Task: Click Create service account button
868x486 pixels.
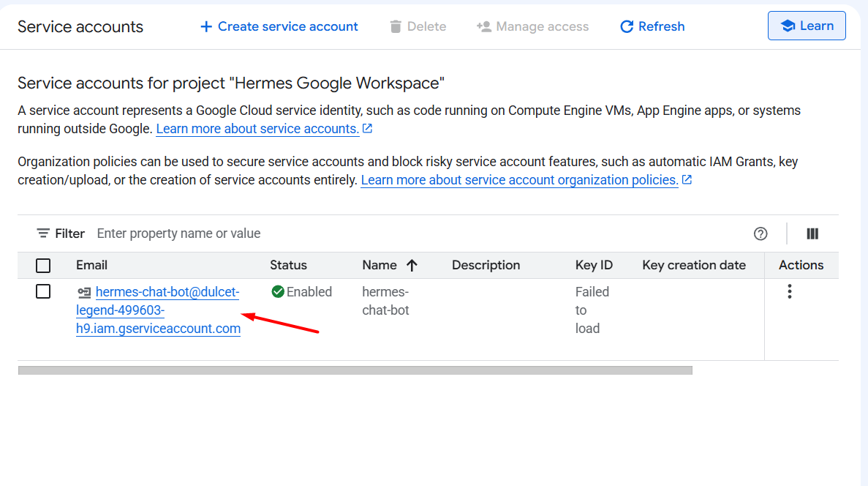Action: tap(279, 26)
